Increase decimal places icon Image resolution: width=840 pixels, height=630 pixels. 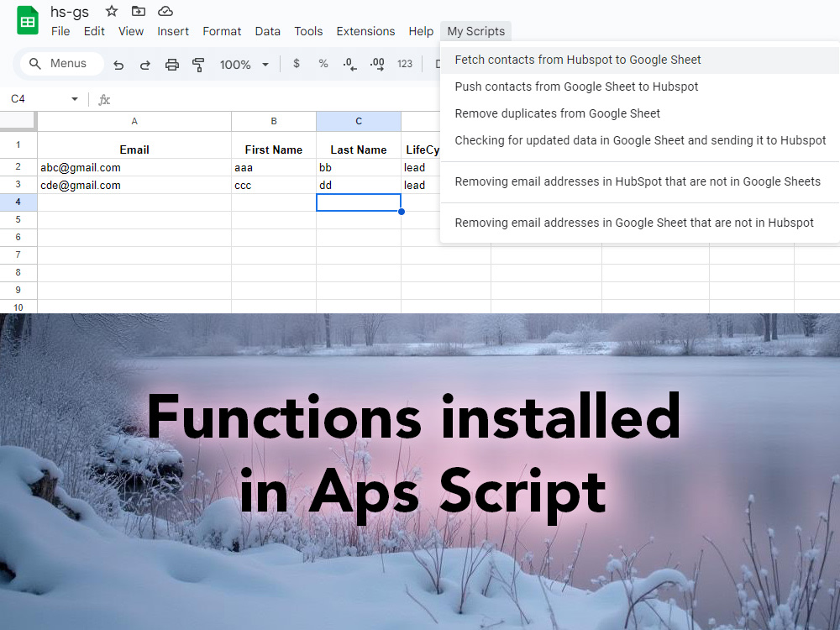[377, 65]
